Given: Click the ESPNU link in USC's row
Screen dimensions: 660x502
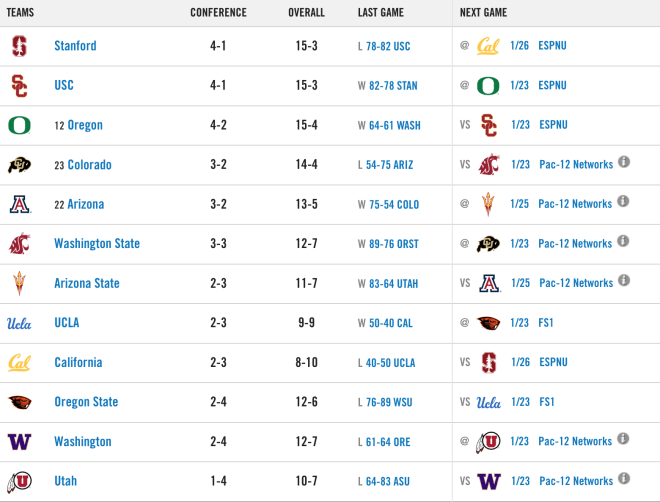Looking at the screenshot, I should [x=552, y=85].
